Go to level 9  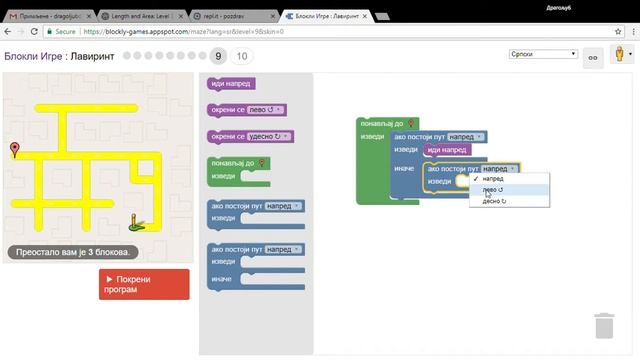tap(218, 56)
